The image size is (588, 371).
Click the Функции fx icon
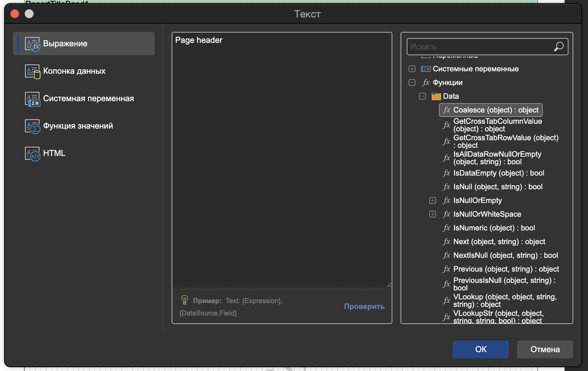(x=426, y=83)
